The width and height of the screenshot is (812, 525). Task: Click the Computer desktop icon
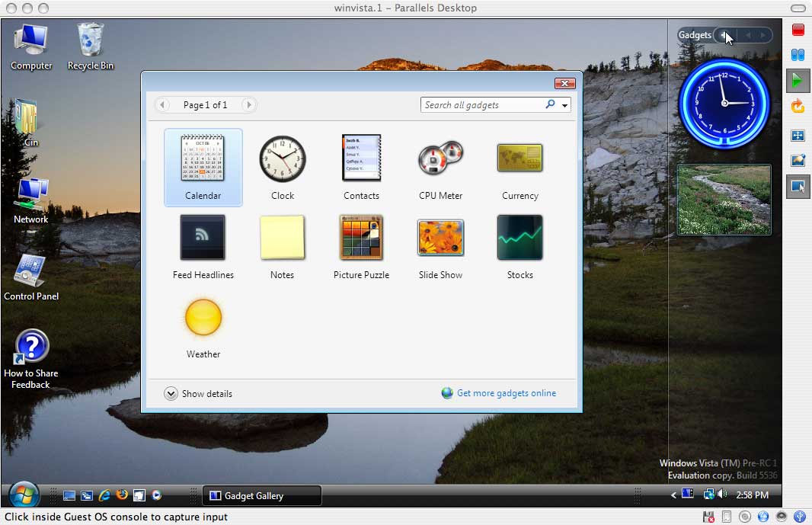(31, 46)
